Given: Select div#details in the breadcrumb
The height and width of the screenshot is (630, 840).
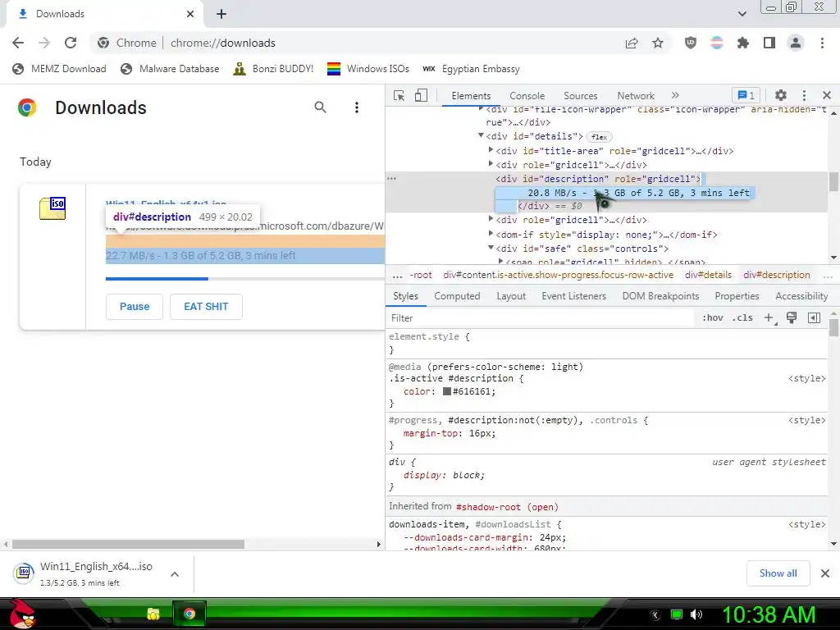Looking at the screenshot, I should pyautogui.click(x=708, y=275).
